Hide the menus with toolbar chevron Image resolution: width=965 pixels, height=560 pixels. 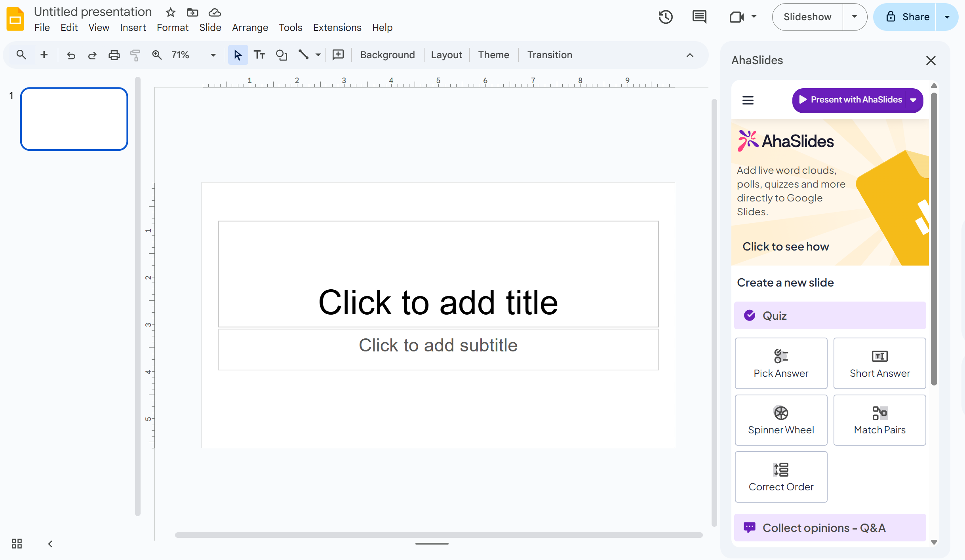click(690, 55)
